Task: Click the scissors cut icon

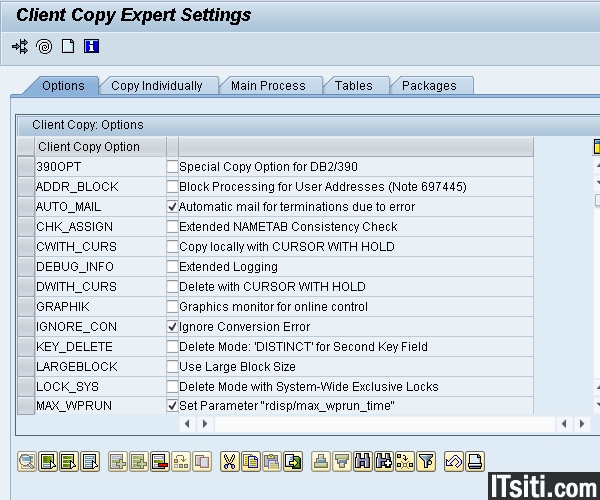Action: (x=229, y=461)
